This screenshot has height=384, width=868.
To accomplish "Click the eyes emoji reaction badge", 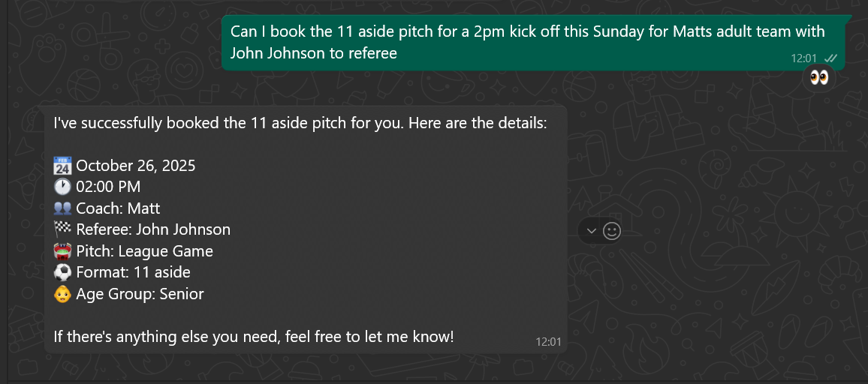I will 819,78.
